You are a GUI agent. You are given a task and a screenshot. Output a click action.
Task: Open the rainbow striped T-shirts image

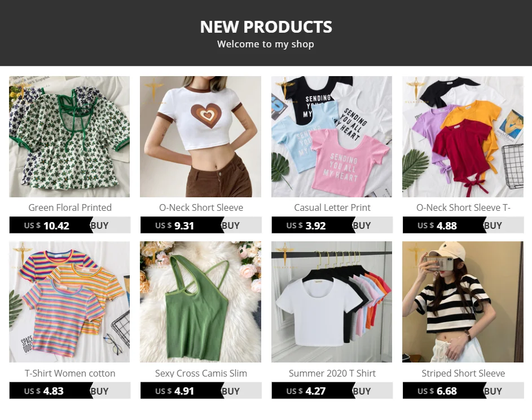click(69, 302)
